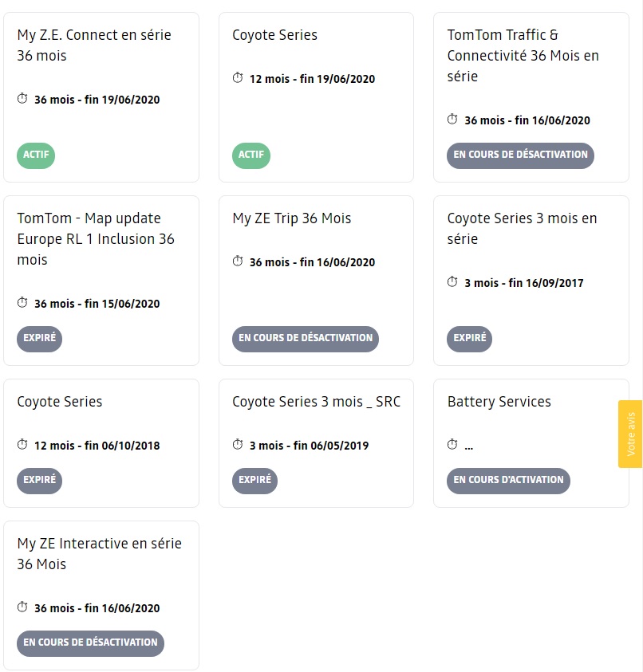This screenshot has height=672, width=643.
Task: Open the My ZE Trip 36 Mois card title
Action: [292, 218]
